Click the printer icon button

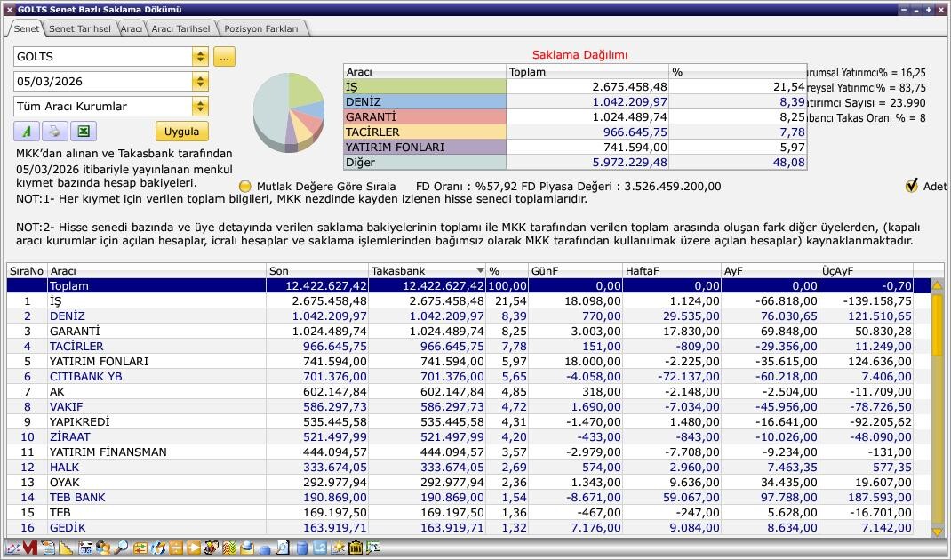[54, 132]
